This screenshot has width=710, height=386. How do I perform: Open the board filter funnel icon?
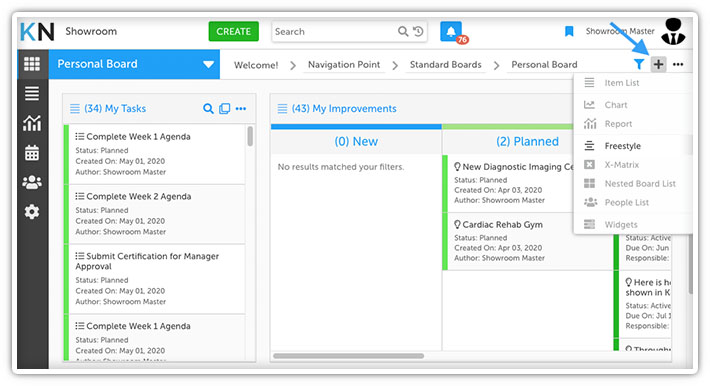[638, 64]
